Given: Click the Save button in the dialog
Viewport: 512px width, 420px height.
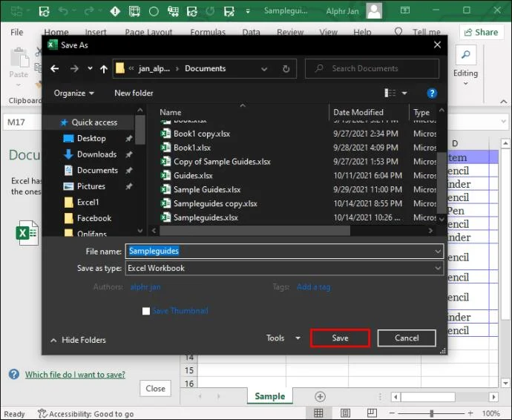Looking at the screenshot, I should 340,338.
